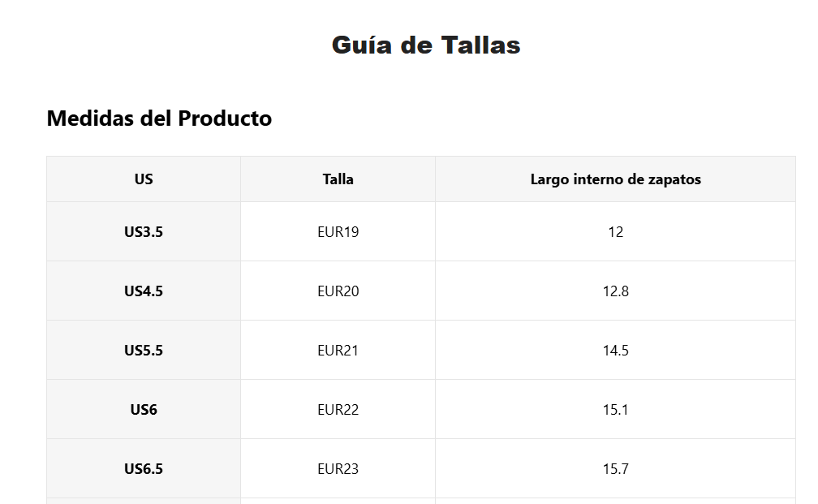The height and width of the screenshot is (504, 818).
Task: Click the EUR22 size cell
Action: coord(338,410)
